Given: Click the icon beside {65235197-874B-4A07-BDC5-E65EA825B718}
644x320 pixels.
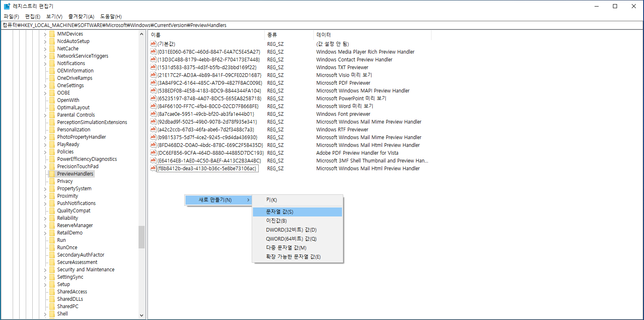Looking at the screenshot, I should point(153,98).
